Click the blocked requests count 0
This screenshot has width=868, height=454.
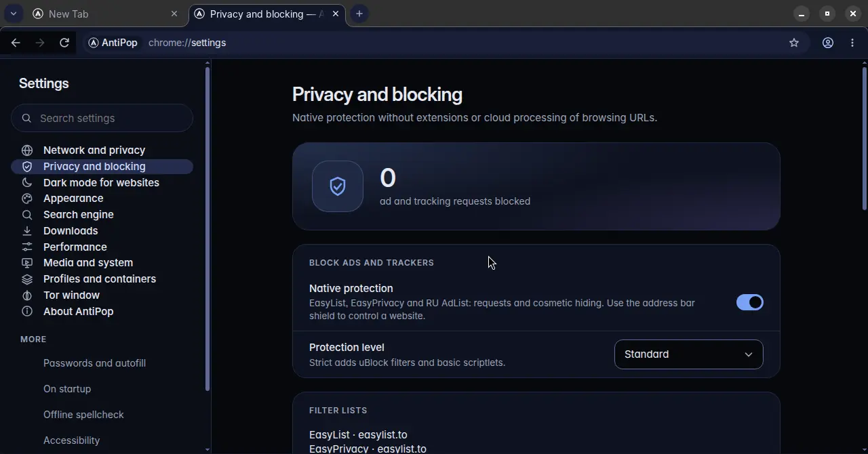(x=388, y=178)
